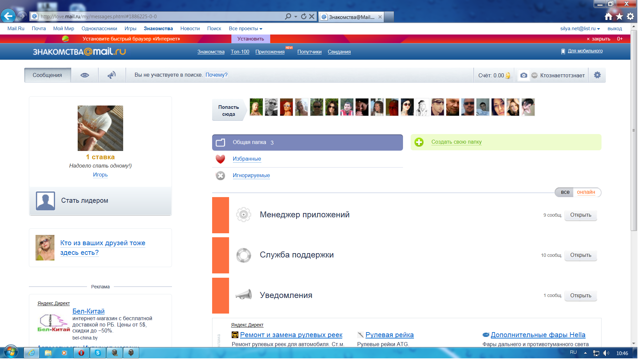Screen dimensions: 644x362
Task: Click the user profile photo thumbnail
Action: click(100, 128)
